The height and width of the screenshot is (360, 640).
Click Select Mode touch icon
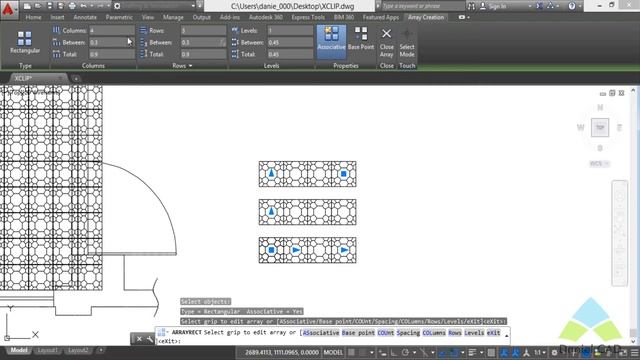click(407, 34)
